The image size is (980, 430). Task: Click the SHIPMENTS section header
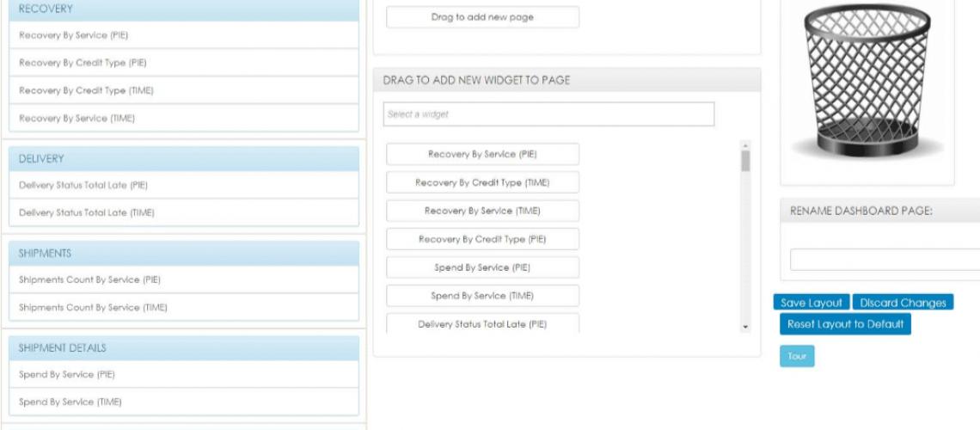183,254
